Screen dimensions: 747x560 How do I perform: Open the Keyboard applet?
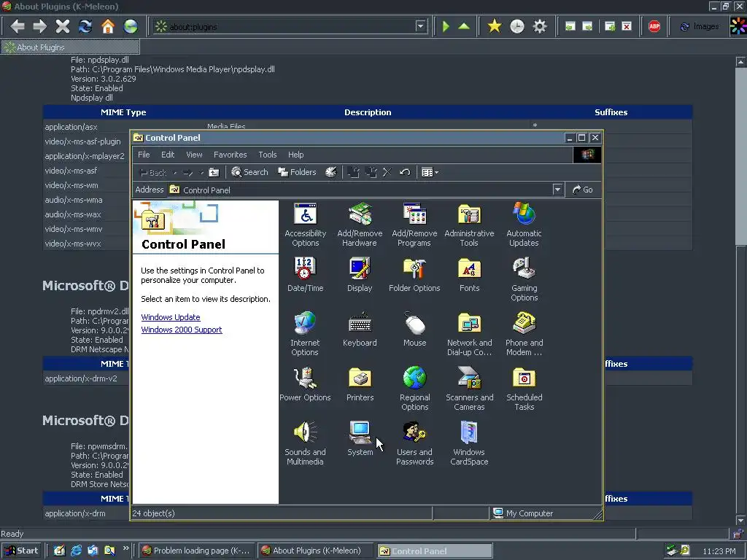pyautogui.click(x=360, y=329)
